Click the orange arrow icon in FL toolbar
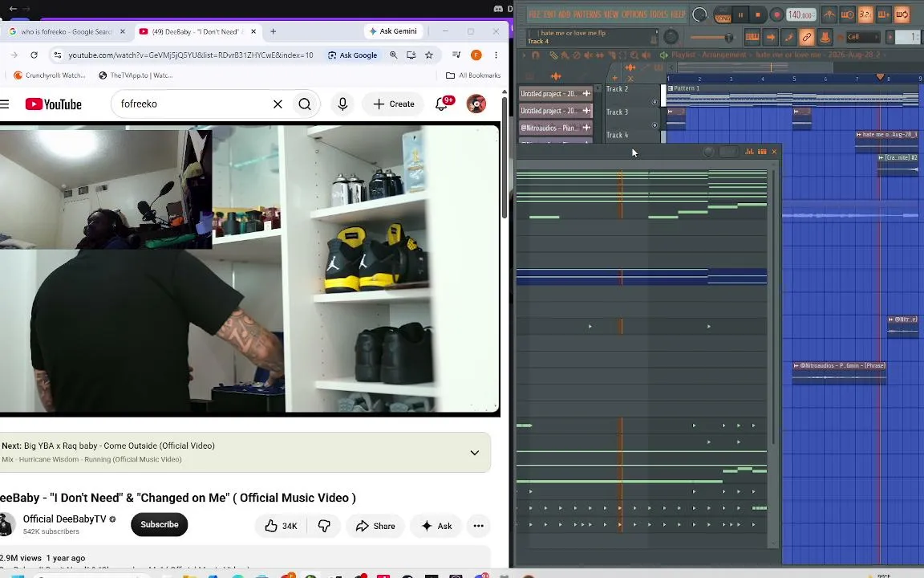This screenshot has height=578, width=924. pyautogui.click(x=770, y=37)
